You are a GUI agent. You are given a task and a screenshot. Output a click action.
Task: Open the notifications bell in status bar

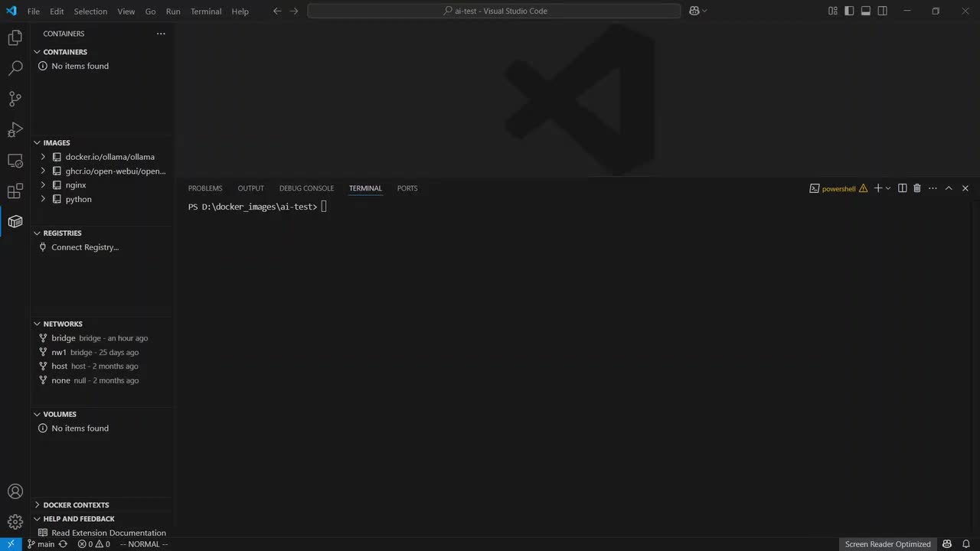click(966, 544)
